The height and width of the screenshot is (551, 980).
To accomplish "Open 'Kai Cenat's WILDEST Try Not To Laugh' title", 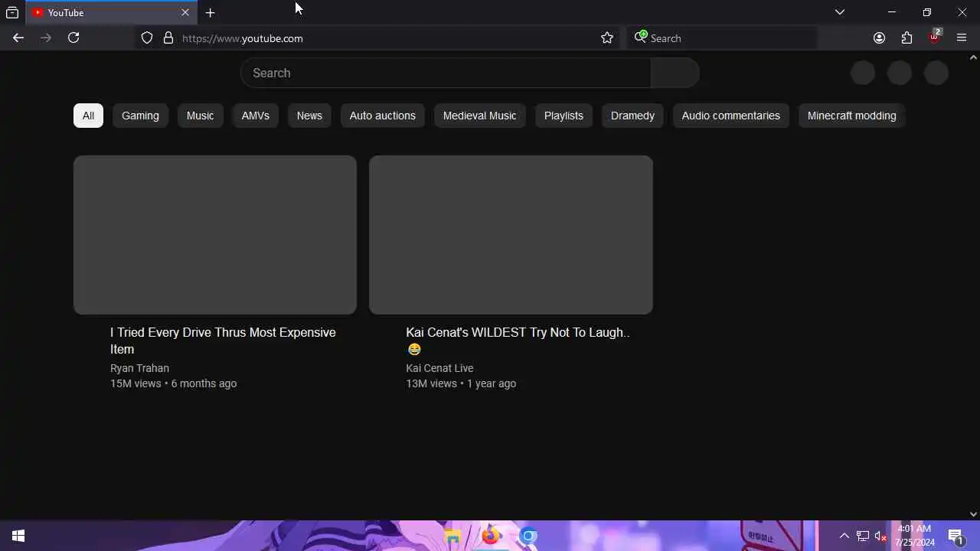I will click(518, 341).
